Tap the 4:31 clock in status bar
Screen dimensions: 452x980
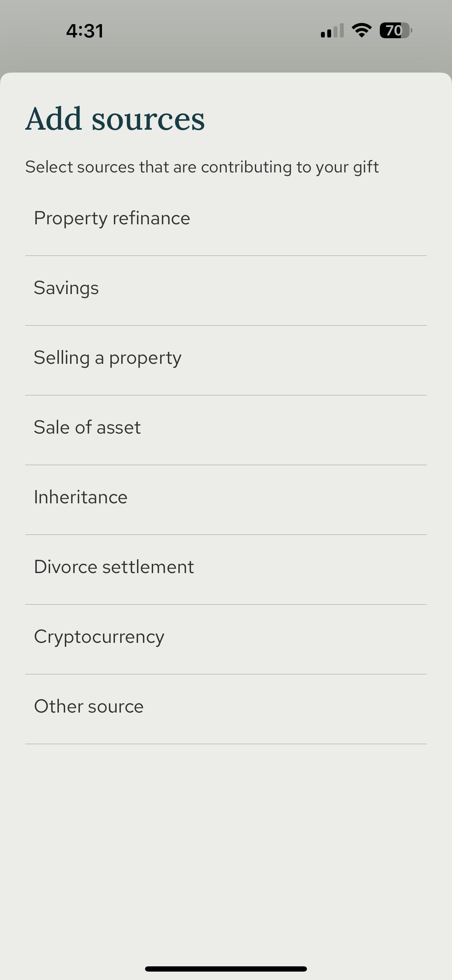[x=85, y=31]
